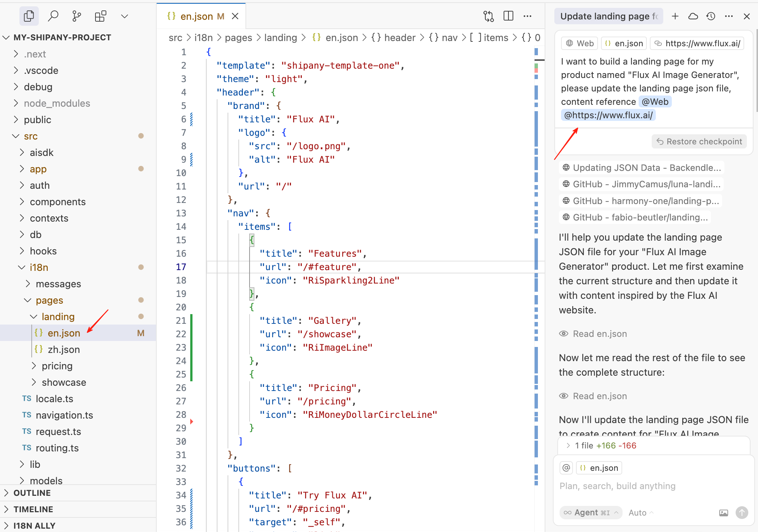Start a new chat with plus icon
This screenshot has width=758, height=532.
coord(675,16)
